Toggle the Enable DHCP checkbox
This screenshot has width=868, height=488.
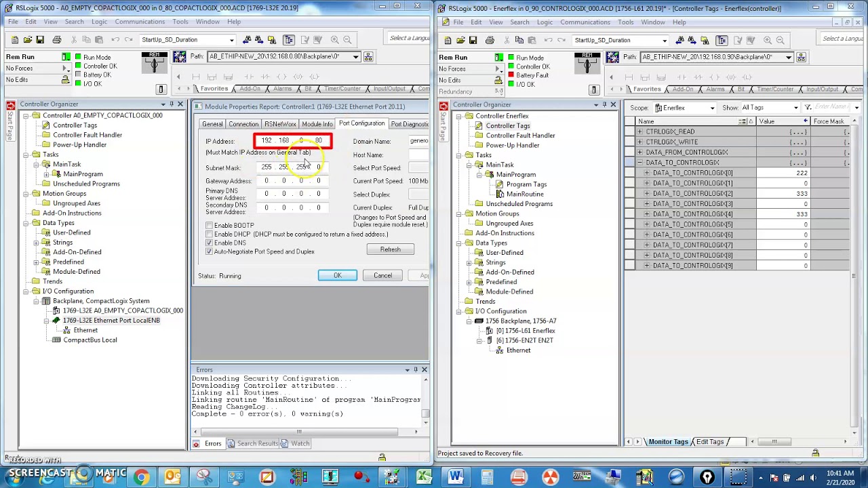pos(210,235)
